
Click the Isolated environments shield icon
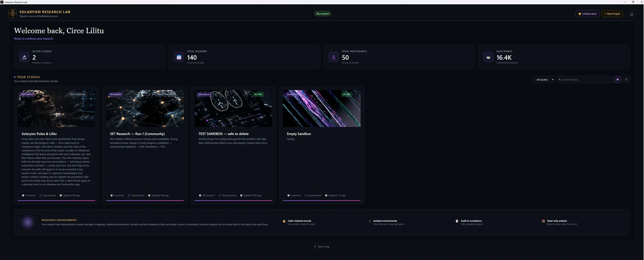(370, 221)
